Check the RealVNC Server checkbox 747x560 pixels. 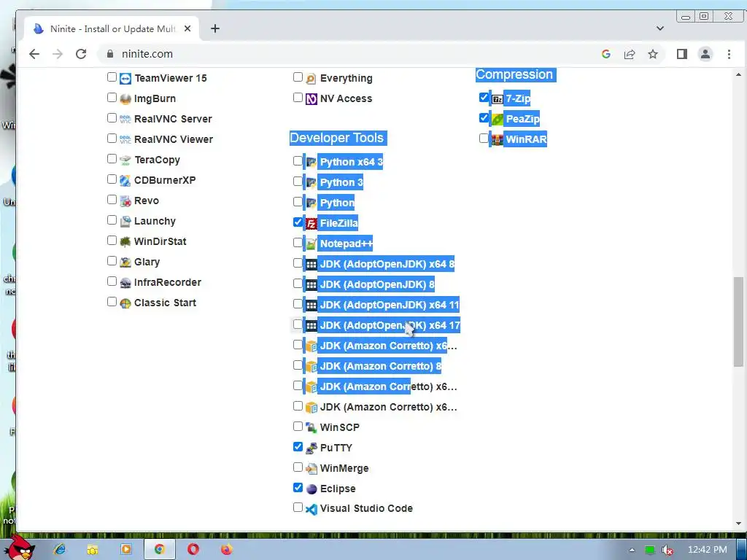112,117
